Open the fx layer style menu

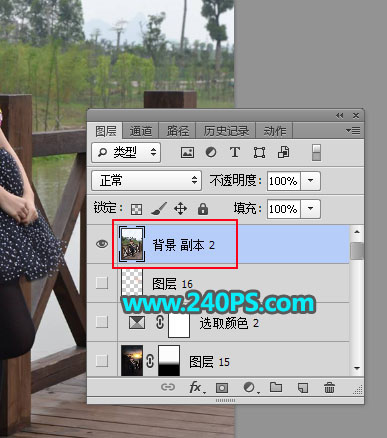coord(196,388)
